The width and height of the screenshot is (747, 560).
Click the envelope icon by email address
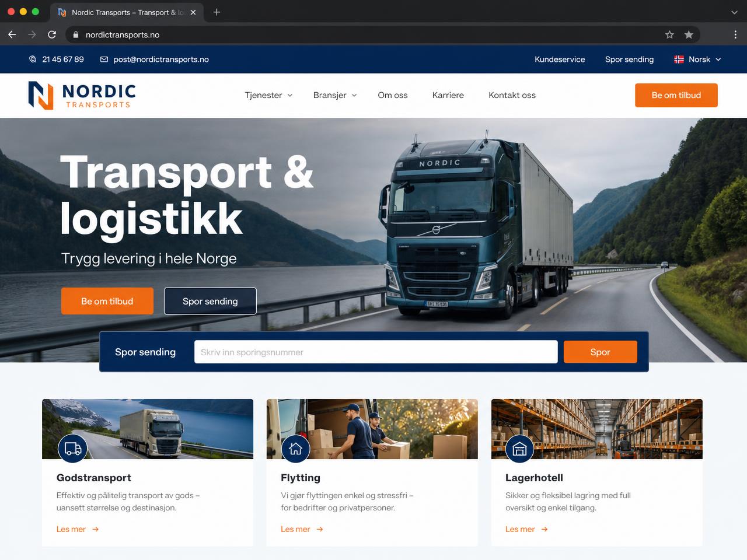click(x=104, y=60)
